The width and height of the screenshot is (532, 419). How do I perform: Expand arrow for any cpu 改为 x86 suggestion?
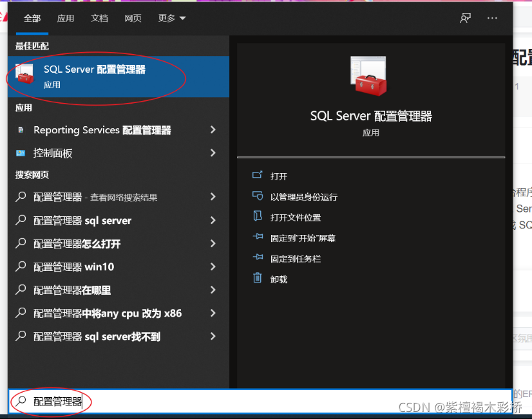point(213,313)
